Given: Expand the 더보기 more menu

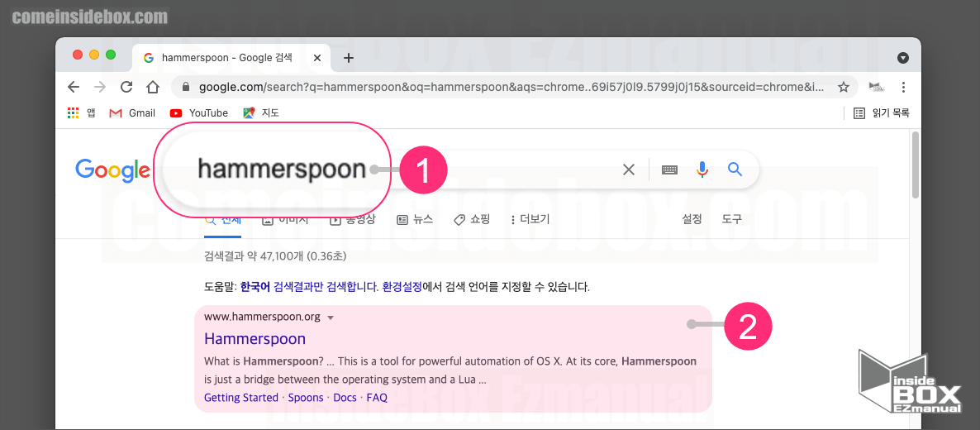Looking at the screenshot, I should (530, 220).
